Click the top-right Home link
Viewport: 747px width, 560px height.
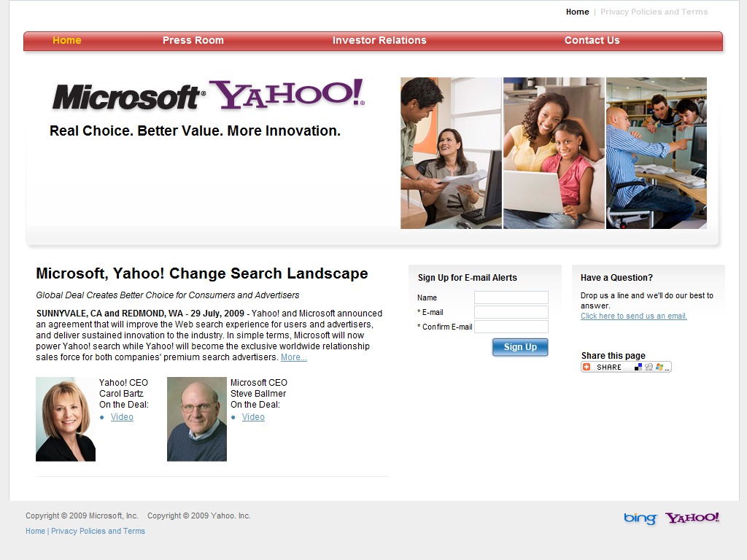pyautogui.click(x=578, y=12)
